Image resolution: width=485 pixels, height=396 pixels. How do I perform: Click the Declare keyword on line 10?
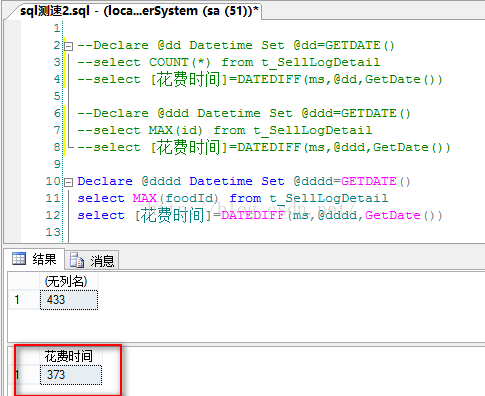(105, 181)
